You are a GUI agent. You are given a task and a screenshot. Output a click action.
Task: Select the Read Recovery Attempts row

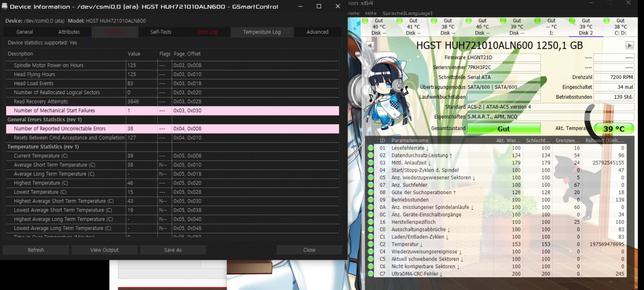tap(173, 102)
